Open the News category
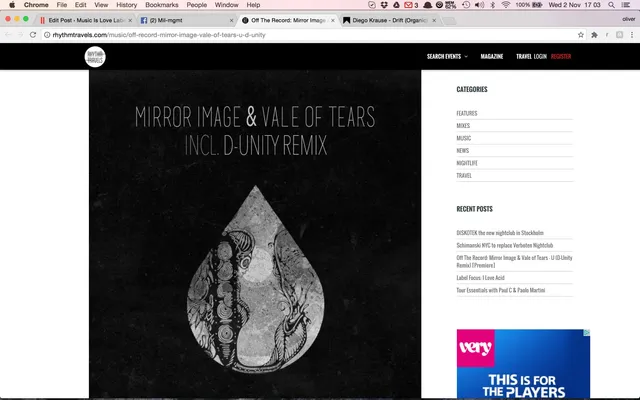The image size is (640, 400). tap(462, 151)
